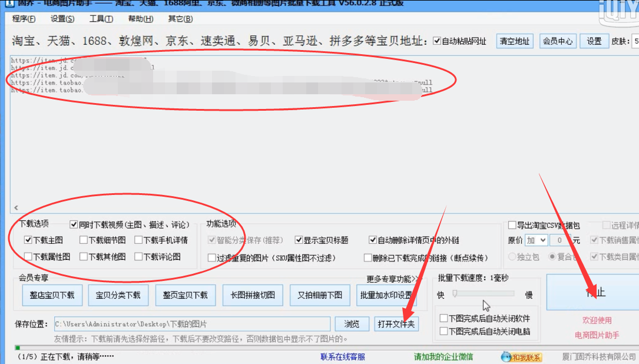Click the 清空地址 button
The height and width of the screenshot is (364, 639).
(515, 41)
